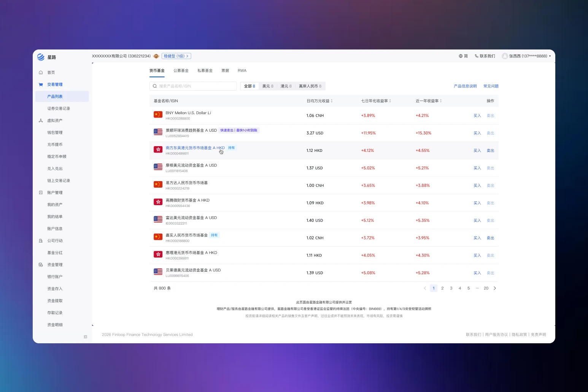Click the phone icon beside 联系我们
Viewport: 588px width, 392px height.
[477, 56]
